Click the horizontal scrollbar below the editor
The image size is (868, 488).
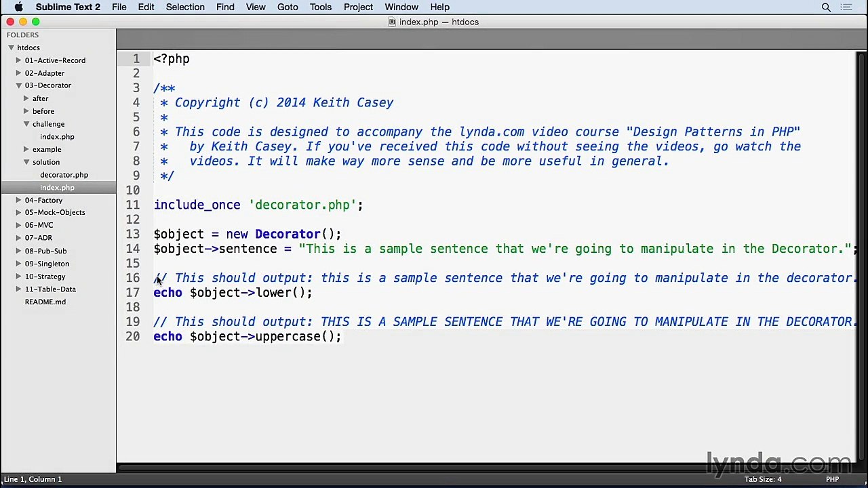[487, 468]
